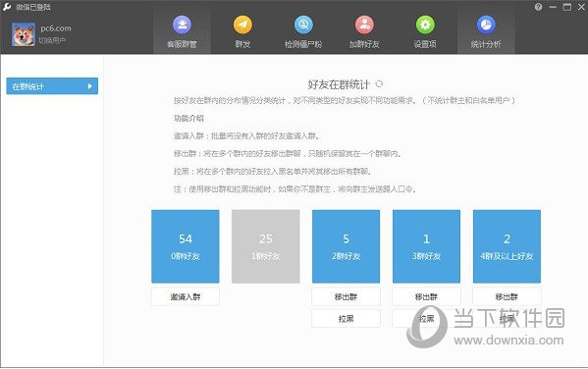Click the 微信已登陆 window title
The height and width of the screenshot is (369, 588).
[x=32, y=7]
